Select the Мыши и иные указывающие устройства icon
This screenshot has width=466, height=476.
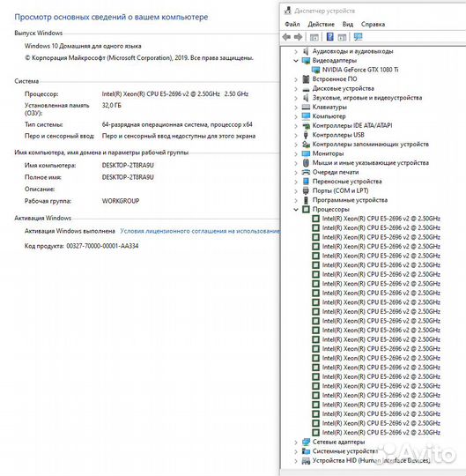point(306,163)
